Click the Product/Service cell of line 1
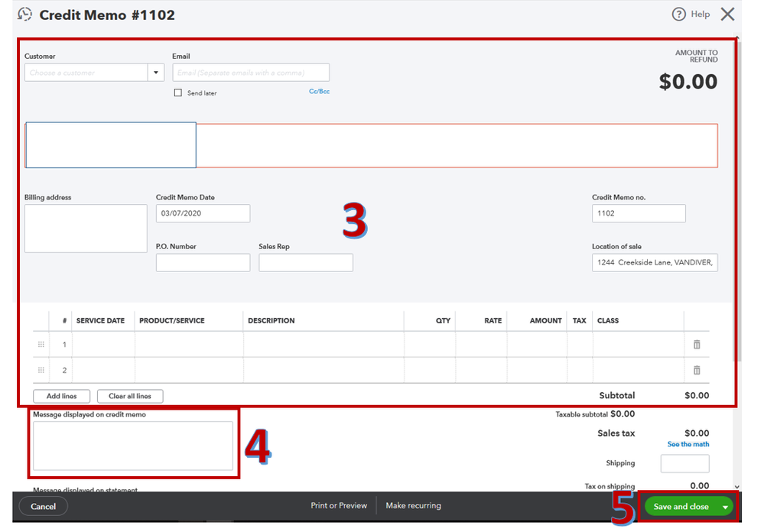Image resolution: width=764 pixels, height=532 pixels. click(x=189, y=345)
